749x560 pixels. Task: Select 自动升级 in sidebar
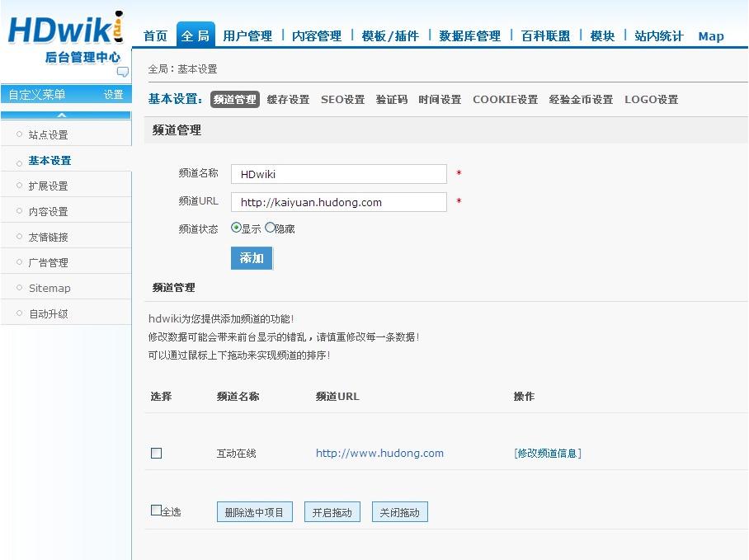tap(48, 313)
